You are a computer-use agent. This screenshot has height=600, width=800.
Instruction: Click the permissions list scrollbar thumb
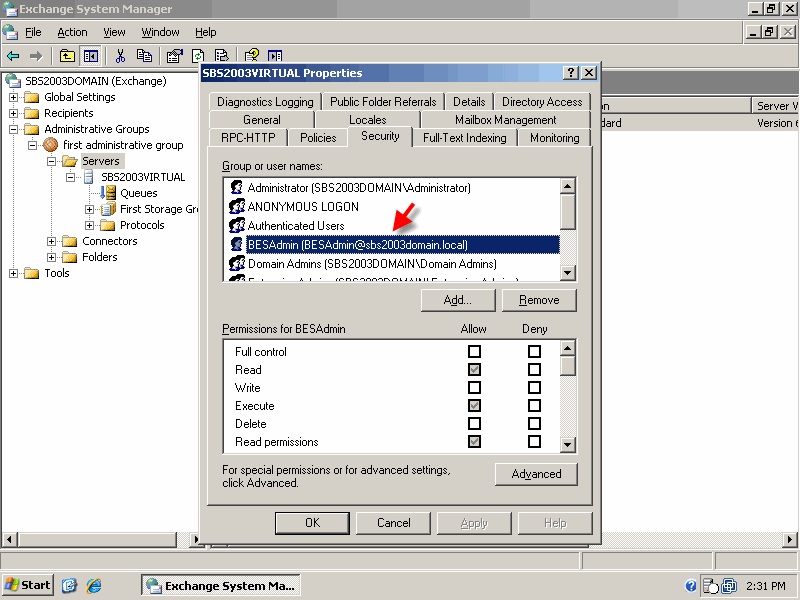[567, 366]
